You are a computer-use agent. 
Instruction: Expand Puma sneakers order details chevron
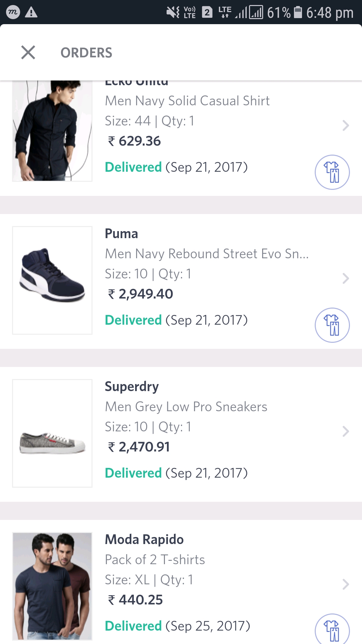click(x=346, y=278)
